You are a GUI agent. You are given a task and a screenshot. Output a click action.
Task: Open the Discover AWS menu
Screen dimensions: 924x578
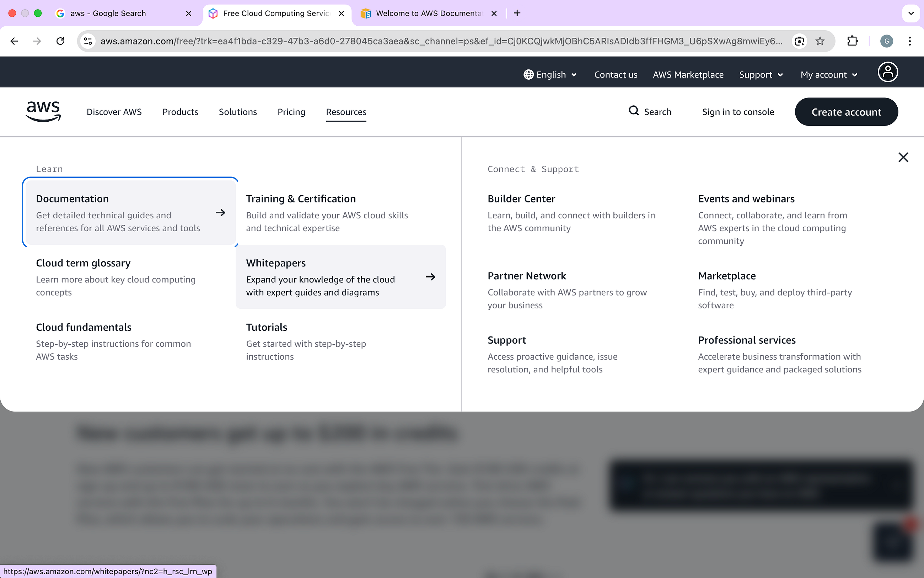[114, 112]
